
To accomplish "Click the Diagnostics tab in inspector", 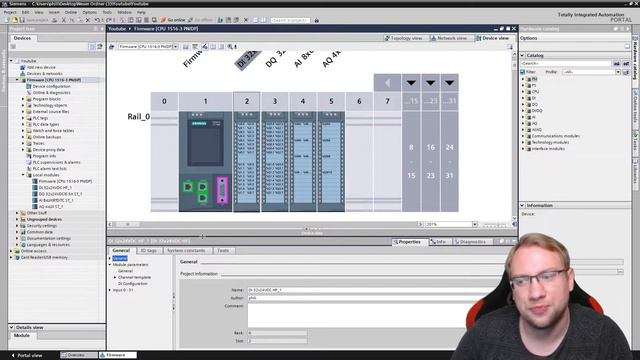I will pyautogui.click(x=470, y=242).
